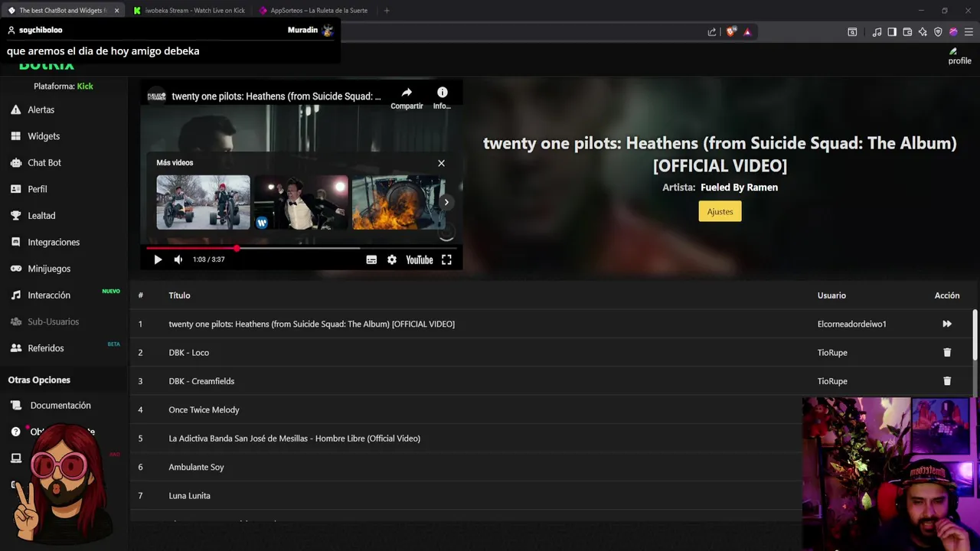Click Título column header
This screenshot has height=551, width=980.
coord(179,295)
